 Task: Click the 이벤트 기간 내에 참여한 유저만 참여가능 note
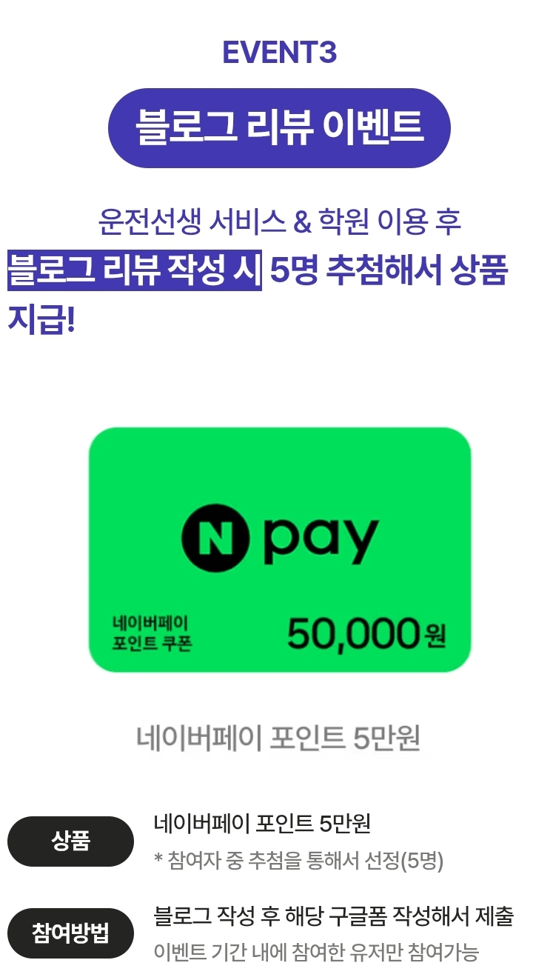point(316,952)
